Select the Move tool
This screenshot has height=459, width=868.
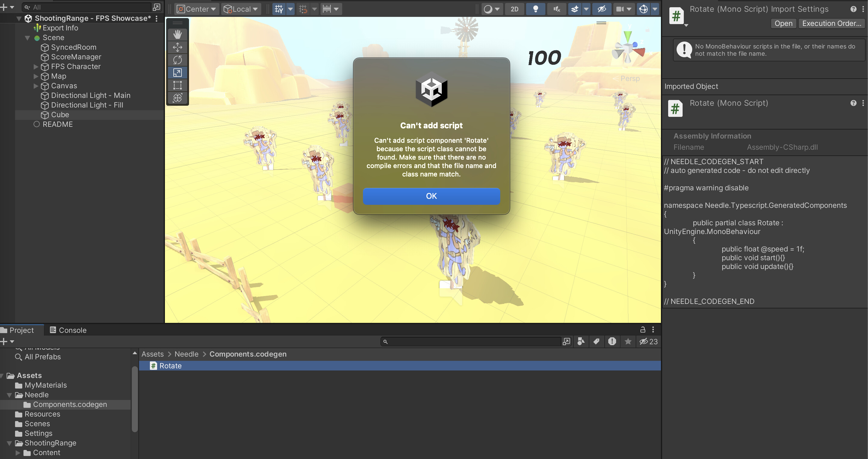pyautogui.click(x=177, y=47)
